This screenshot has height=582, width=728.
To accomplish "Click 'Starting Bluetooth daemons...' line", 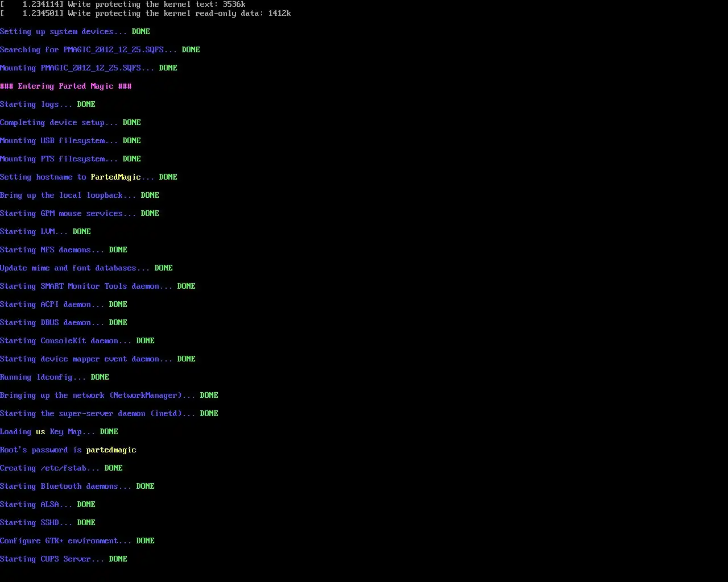I will (x=77, y=486).
